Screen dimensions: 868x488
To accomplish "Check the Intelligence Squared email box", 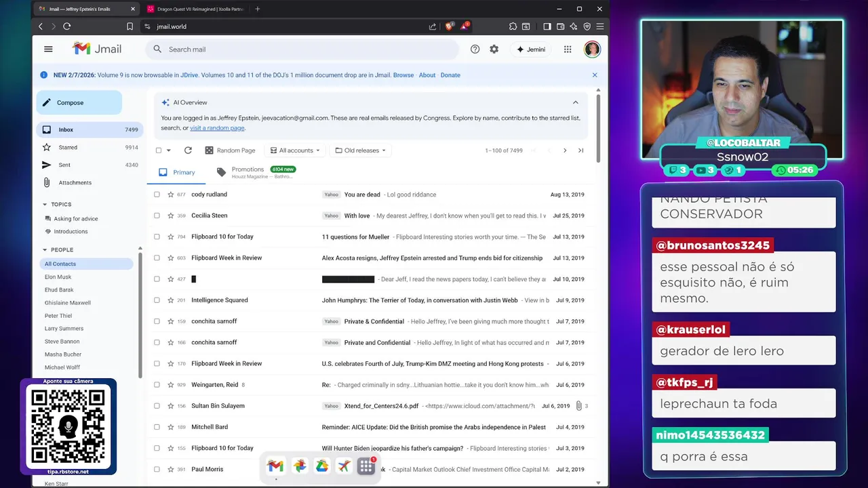I will pyautogui.click(x=157, y=300).
